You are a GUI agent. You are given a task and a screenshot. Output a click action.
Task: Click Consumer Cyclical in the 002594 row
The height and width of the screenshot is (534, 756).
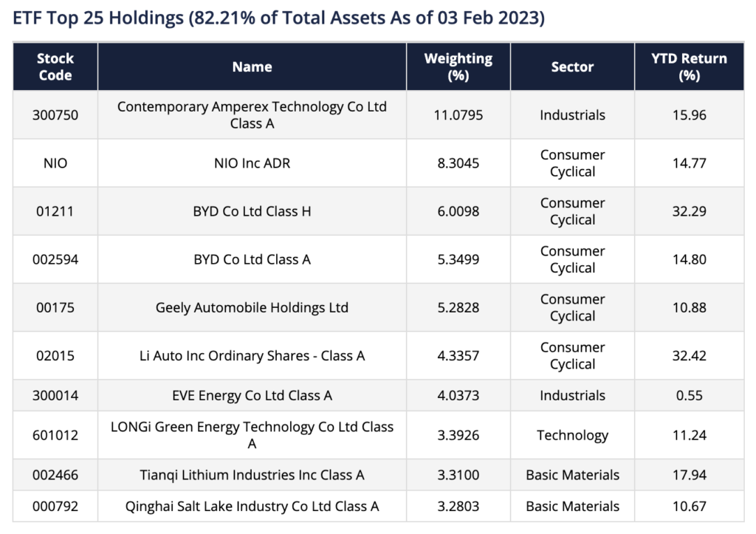[x=572, y=259]
